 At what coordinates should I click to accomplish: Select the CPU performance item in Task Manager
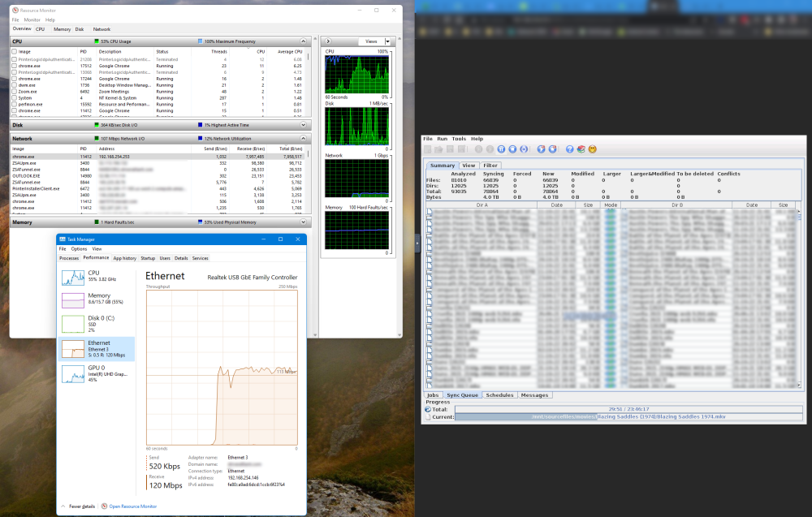pyautogui.click(x=97, y=276)
